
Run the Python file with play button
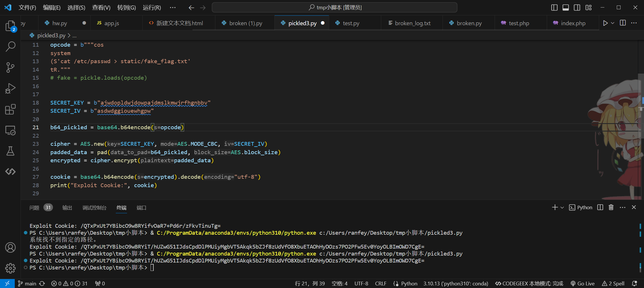coord(605,23)
